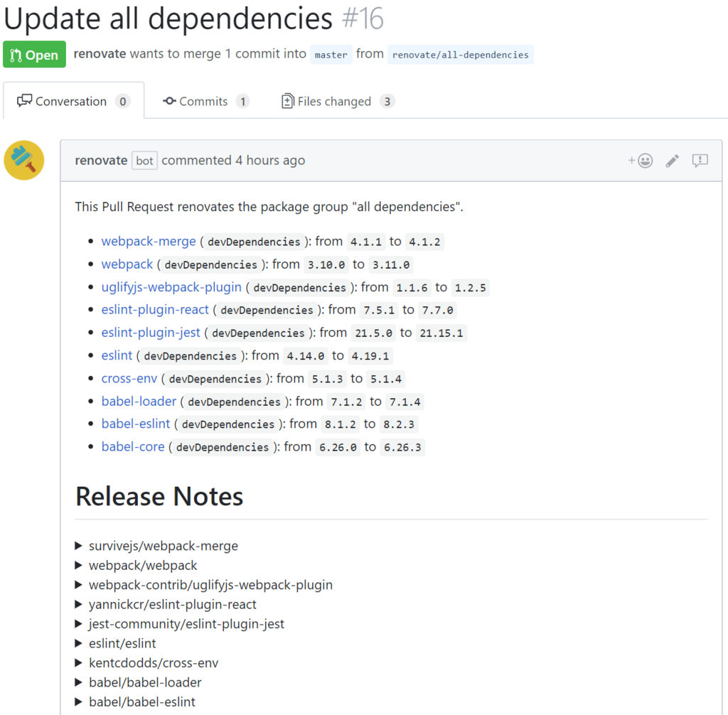
Task: Open the renovate username in the comment header
Action: (x=101, y=161)
